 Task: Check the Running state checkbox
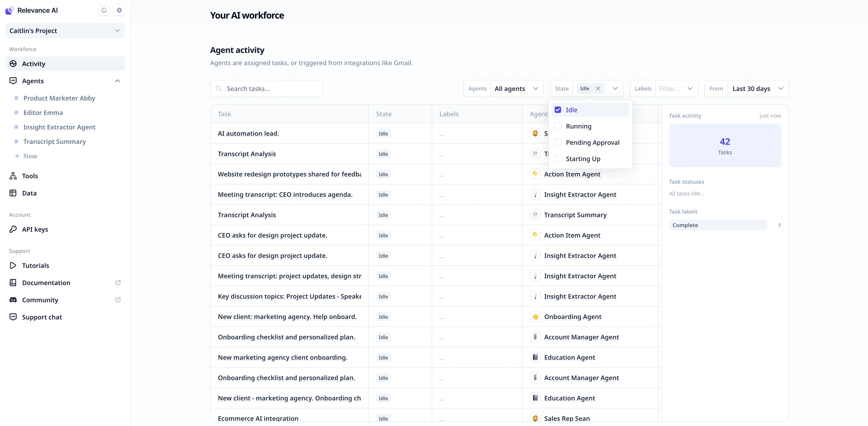coord(558,126)
